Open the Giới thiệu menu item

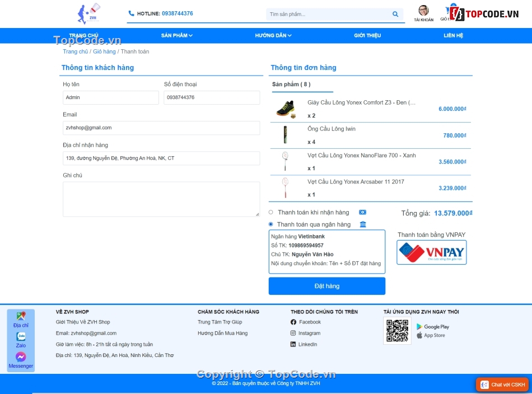(x=367, y=35)
